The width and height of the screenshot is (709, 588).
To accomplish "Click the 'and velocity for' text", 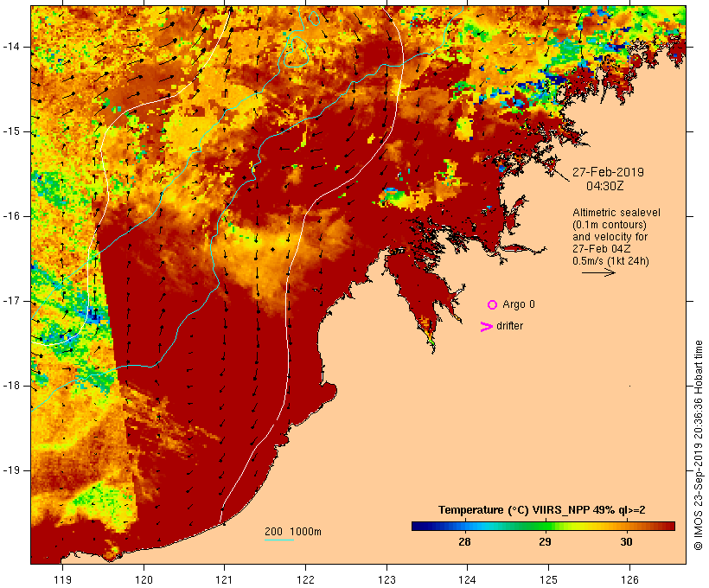I will (x=610, y=237).
